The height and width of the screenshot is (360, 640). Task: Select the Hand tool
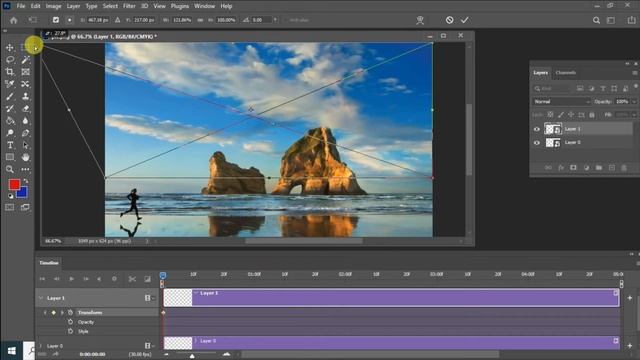[x=25, y=157]
